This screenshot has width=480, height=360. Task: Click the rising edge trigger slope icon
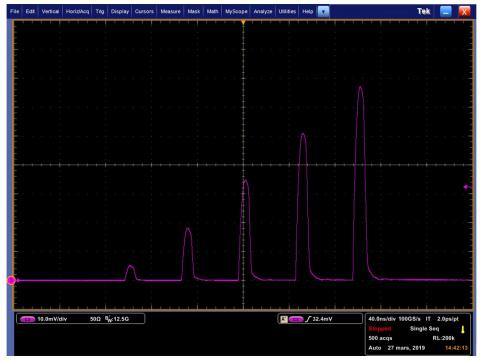click(308, 319)
